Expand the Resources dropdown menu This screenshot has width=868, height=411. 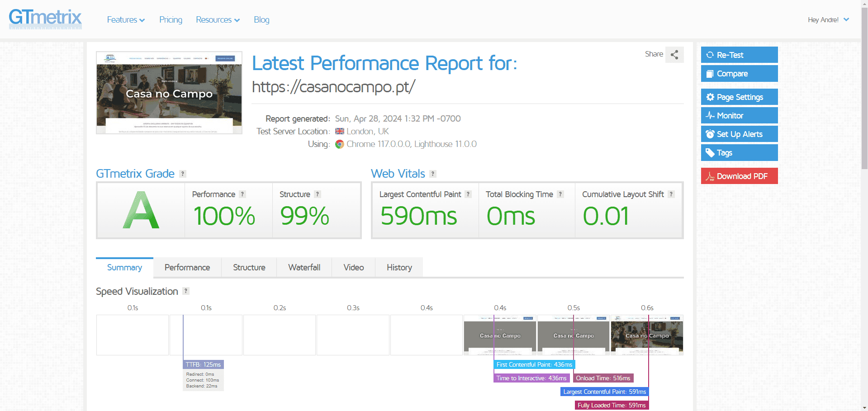pyautogui.click(x=218, y=20)
